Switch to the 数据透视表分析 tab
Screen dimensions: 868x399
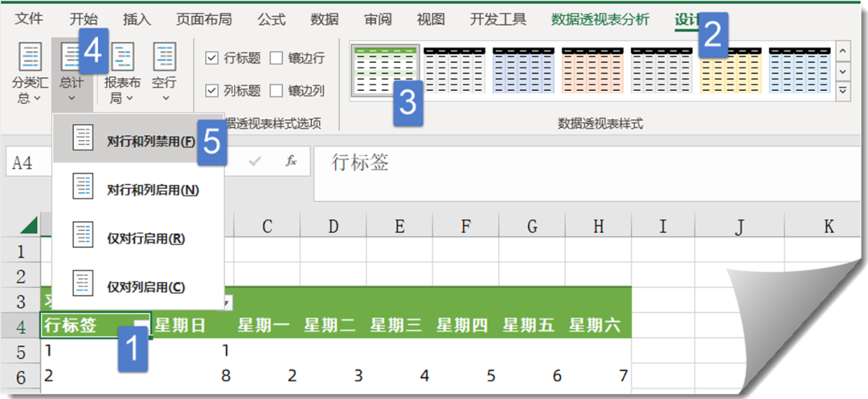coord(600,19)
